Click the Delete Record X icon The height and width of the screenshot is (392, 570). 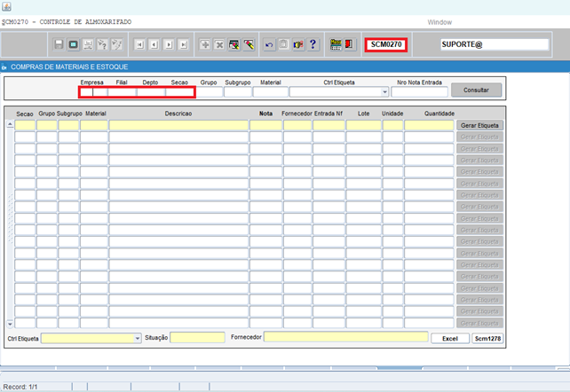point(219,44)
